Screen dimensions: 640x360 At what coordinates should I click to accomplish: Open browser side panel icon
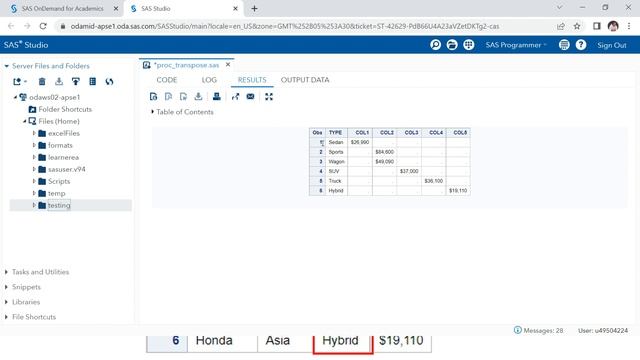[597, 26]
